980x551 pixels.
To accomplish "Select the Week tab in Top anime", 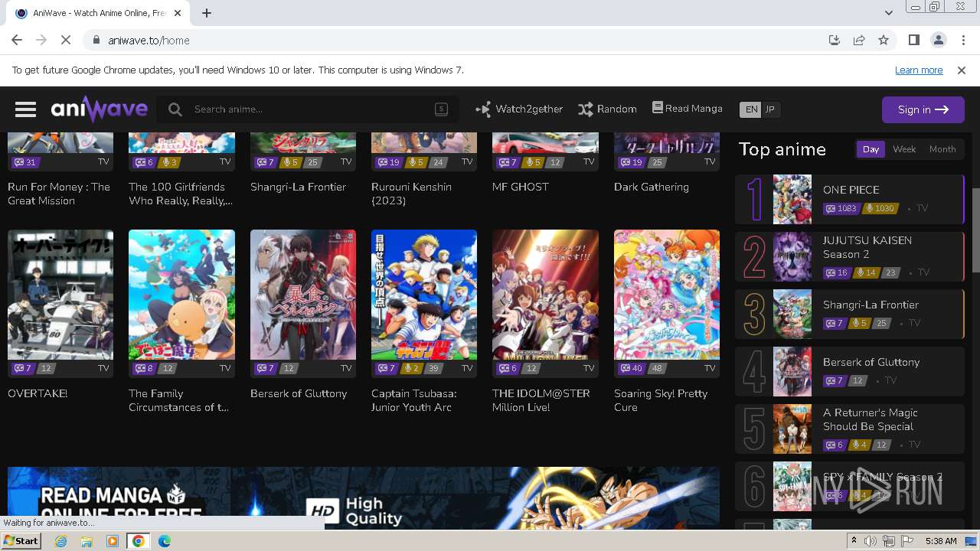I will (904, 149).
